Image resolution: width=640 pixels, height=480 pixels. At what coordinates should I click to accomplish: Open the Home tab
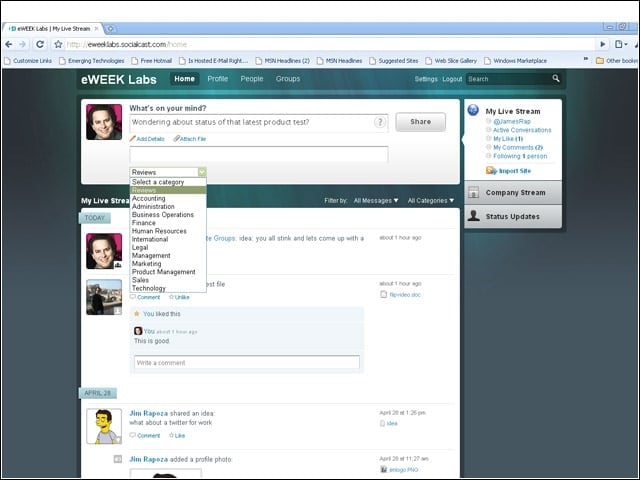point(184,79)
